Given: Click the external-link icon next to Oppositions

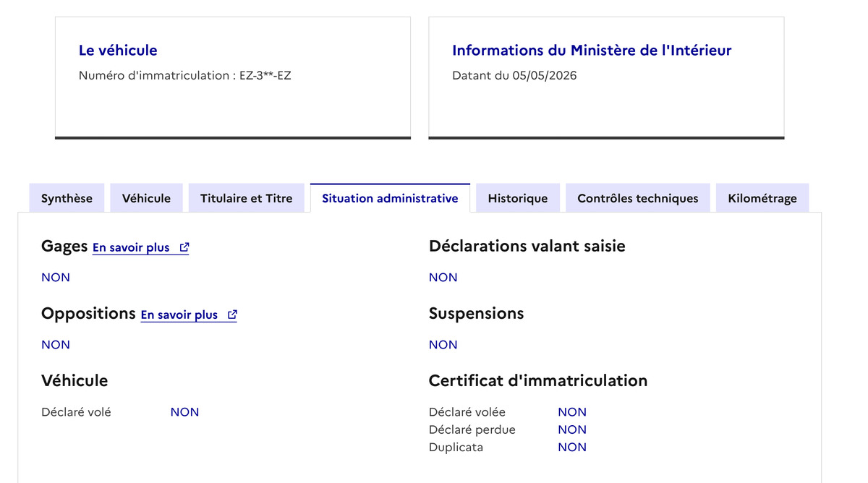Looking at the screenshot, I should pyautogui.click(x=232, y=315).
